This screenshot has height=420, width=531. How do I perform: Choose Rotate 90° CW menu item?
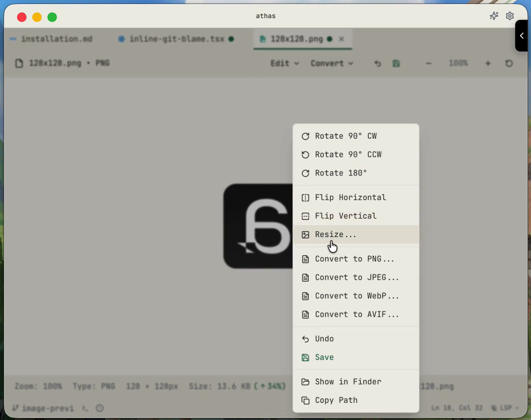pyautogui.click(x=346, y=136)
